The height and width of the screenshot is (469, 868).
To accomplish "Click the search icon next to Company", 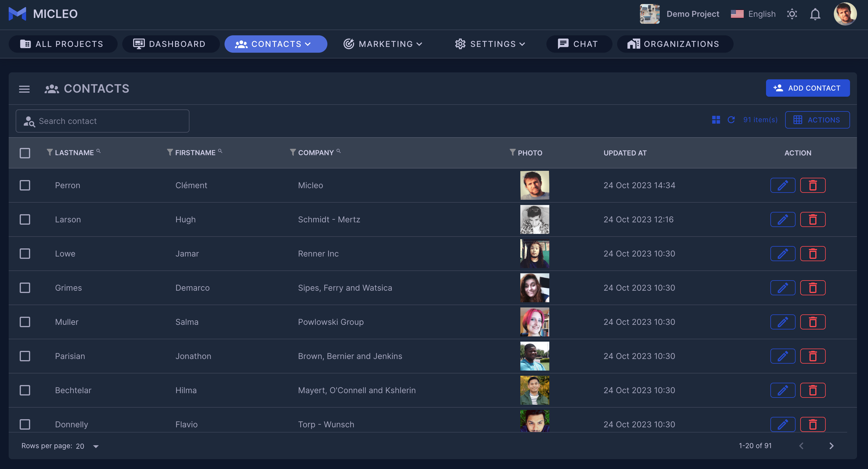I will (338, 151).
